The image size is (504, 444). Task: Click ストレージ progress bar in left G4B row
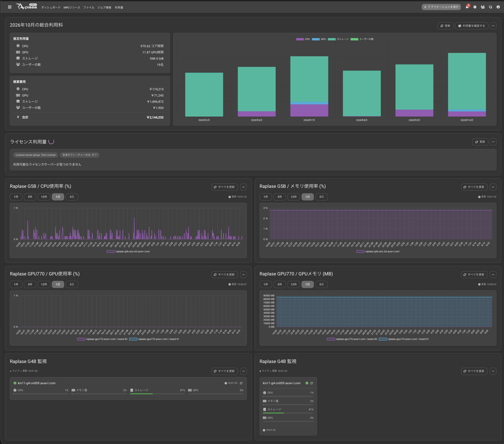pos(157,394)
